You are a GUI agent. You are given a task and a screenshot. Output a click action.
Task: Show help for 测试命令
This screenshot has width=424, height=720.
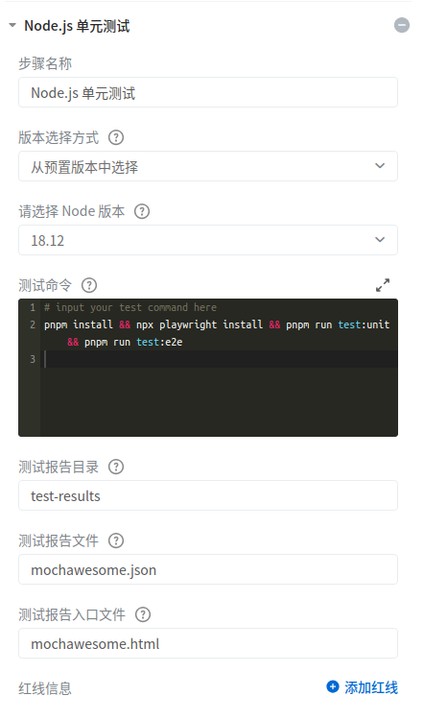89,285
